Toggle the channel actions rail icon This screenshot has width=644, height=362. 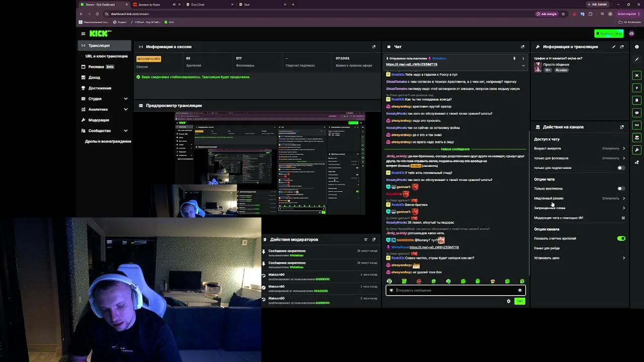tap(636, 137)
